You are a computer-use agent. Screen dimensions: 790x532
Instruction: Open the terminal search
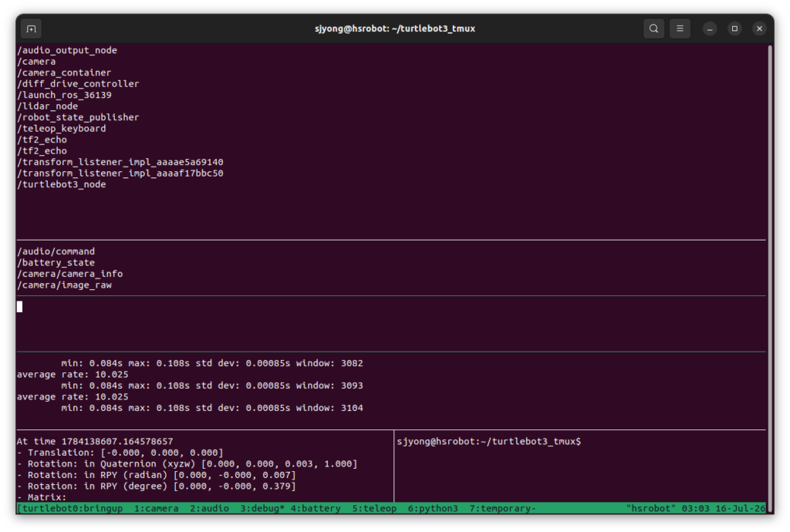(x=653, y=29)
